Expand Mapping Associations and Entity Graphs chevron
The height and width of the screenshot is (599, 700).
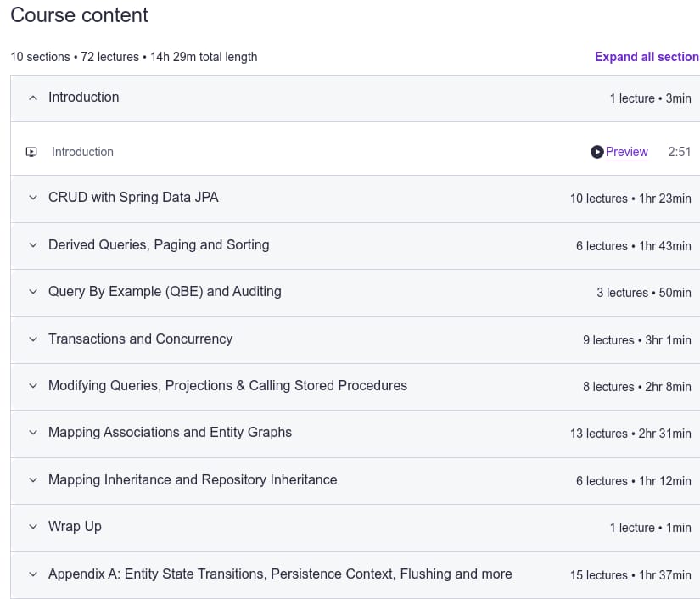(x=33, y=433)
